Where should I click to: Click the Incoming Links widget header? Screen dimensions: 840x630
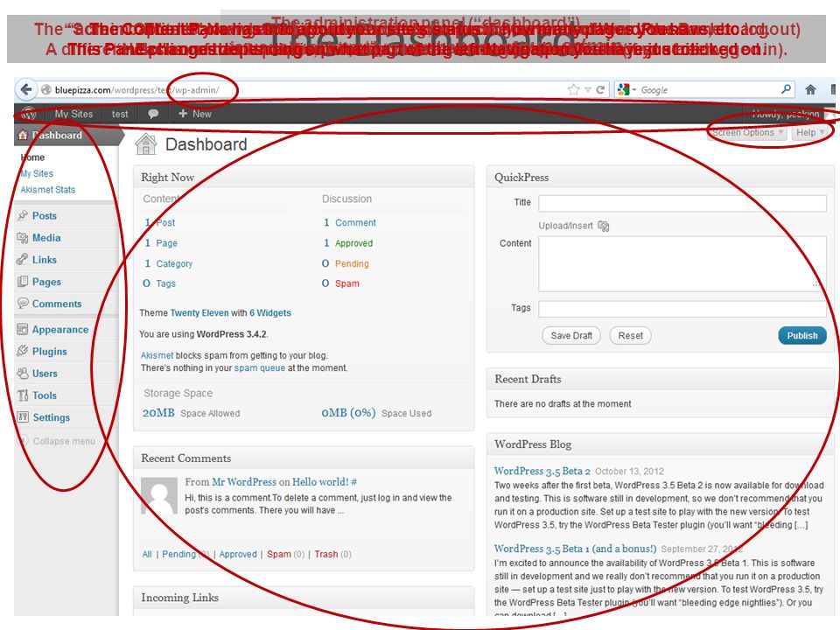click(304, 598)
